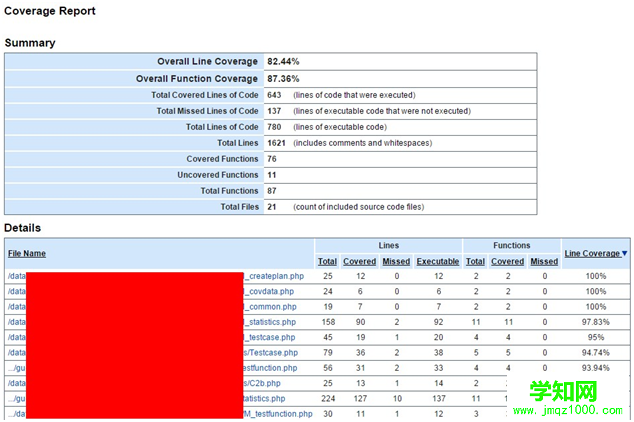Click the 94.74% line coverage cell
634x422 pixels.
[596, 352]
